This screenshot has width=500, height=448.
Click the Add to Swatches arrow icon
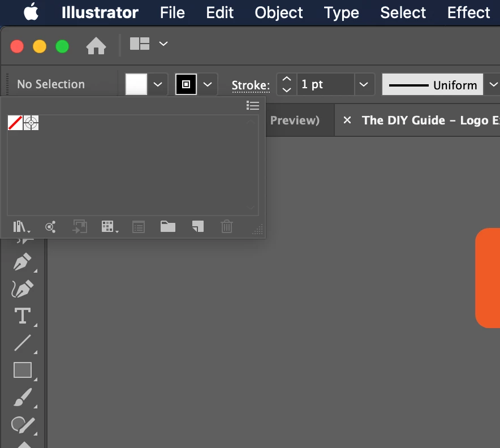[x=80, y=227]
